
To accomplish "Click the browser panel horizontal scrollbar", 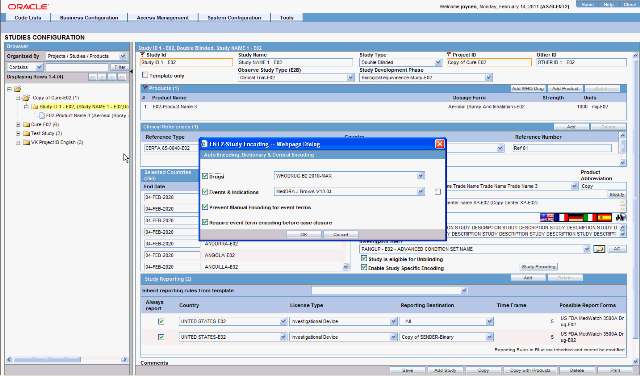I will click(47, 360).
